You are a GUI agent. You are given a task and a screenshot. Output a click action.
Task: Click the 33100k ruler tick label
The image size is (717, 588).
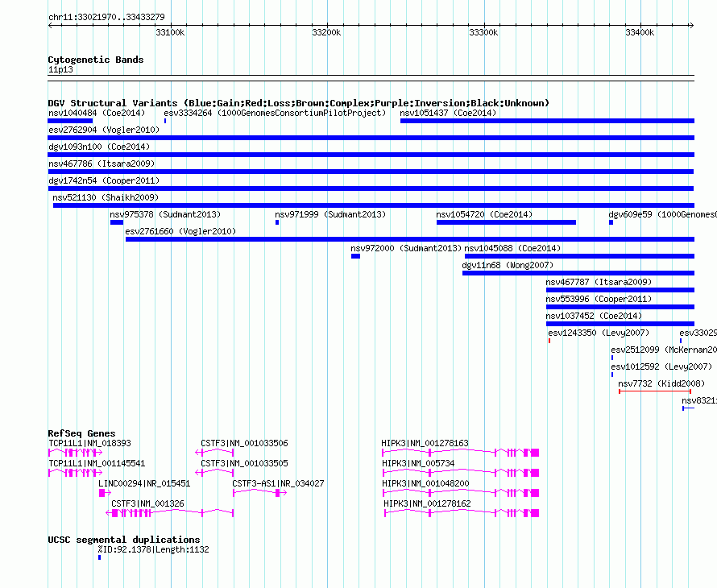170,32
